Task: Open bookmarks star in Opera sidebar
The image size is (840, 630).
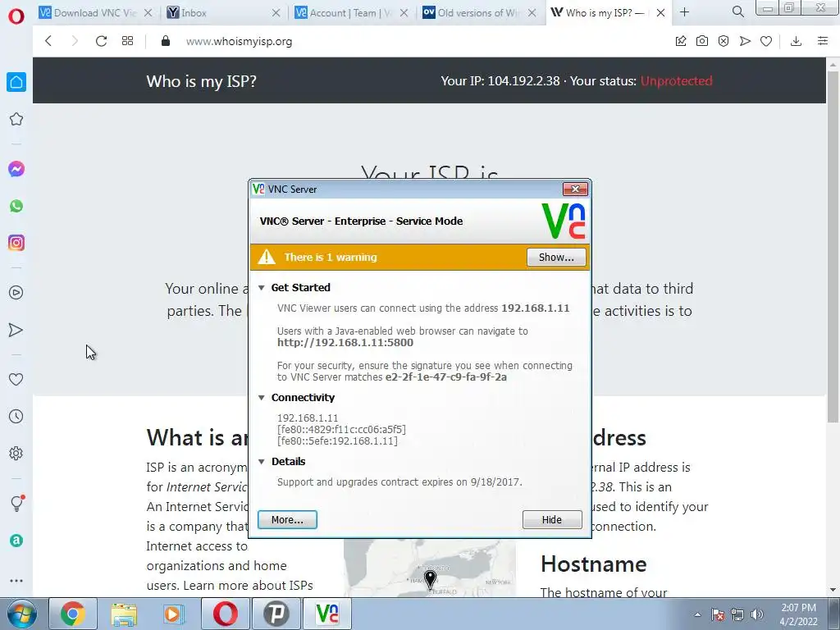Action: [x=16, y=119]
